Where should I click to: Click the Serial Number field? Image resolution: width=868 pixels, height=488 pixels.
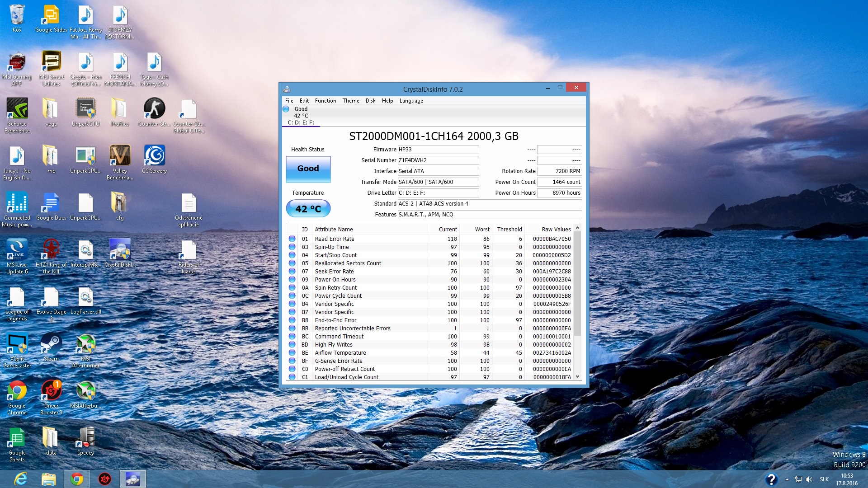coord(438,160)
